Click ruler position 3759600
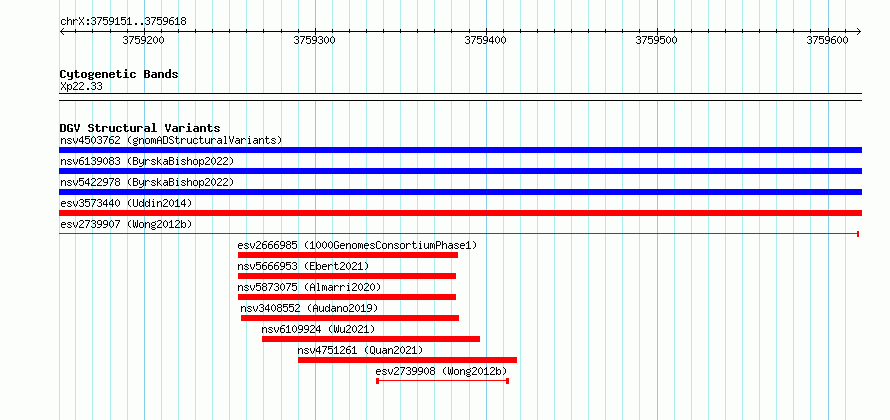The width and height of the screenshot is (890, 420). [829, 40]
